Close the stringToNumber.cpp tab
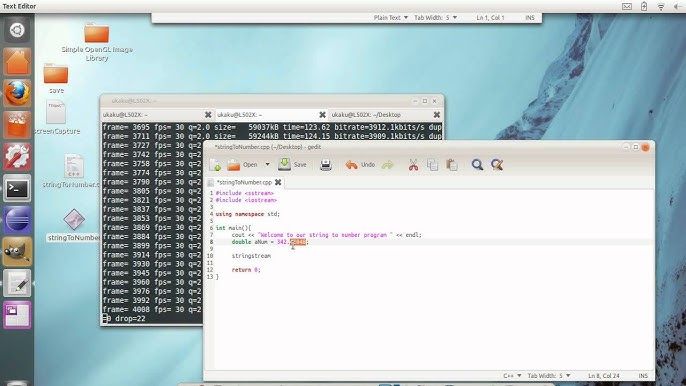Screen dimensions: 686x386 278,182
